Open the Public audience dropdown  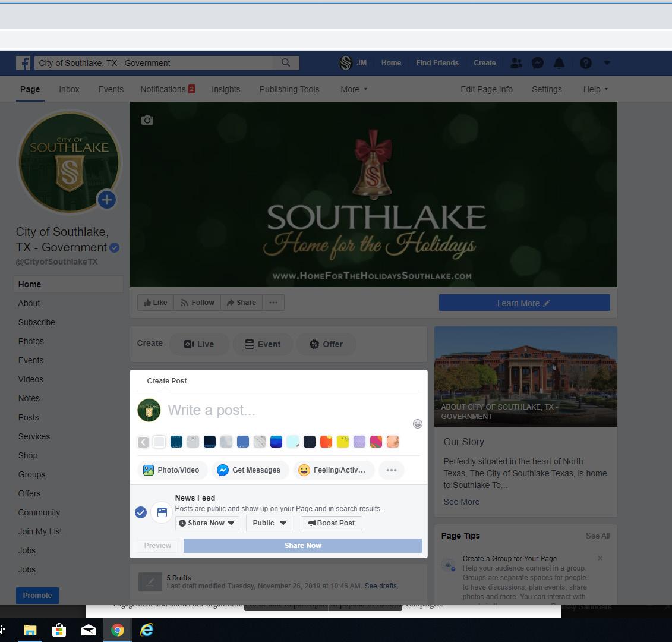pos(270,523)
